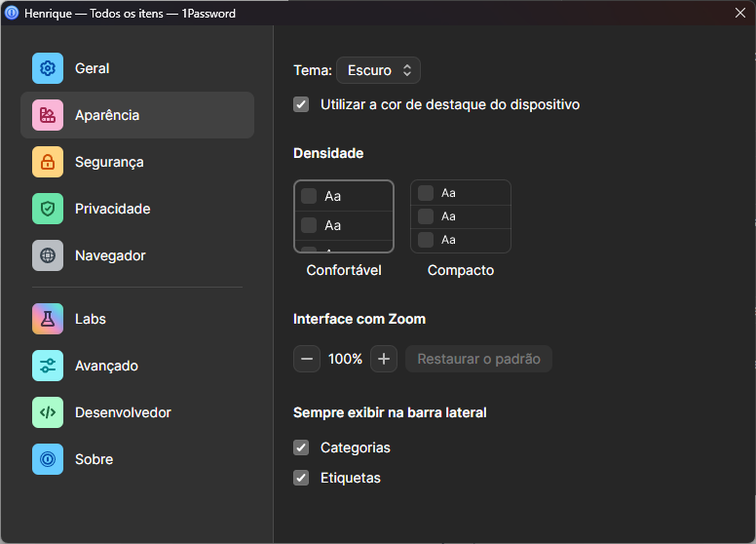Click the 'Restaurar o padrão' button
Image resolution: width=756 pixels, height=544 pixels.
tap(478, 359)
